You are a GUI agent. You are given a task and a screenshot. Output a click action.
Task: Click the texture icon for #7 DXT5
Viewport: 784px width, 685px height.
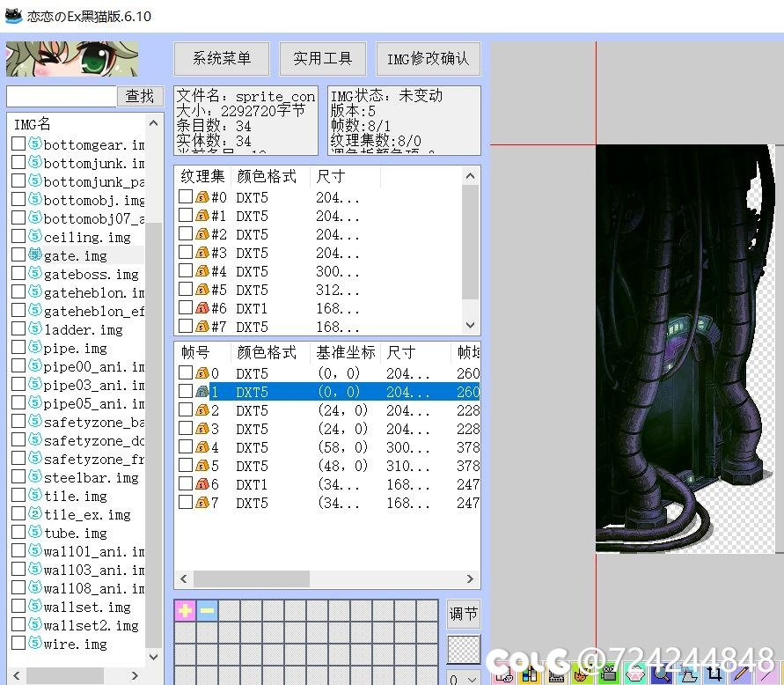click(202, 327)
